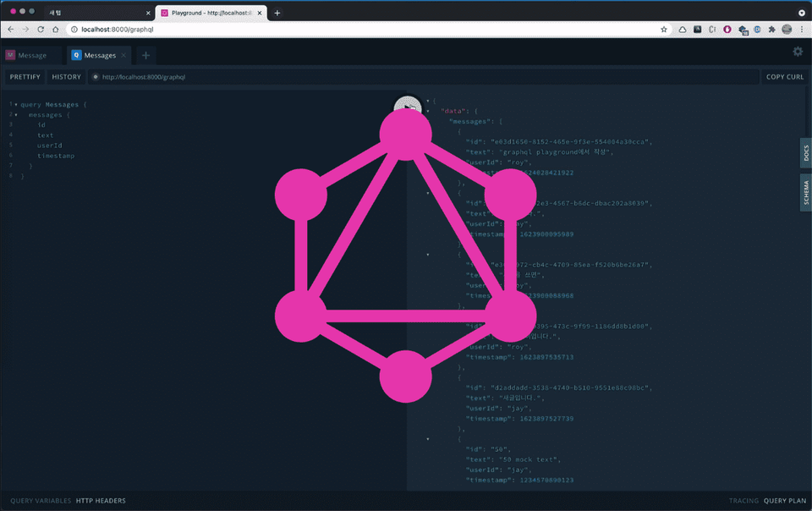Collapse the messages selection on line 2

tap(16, 115)
